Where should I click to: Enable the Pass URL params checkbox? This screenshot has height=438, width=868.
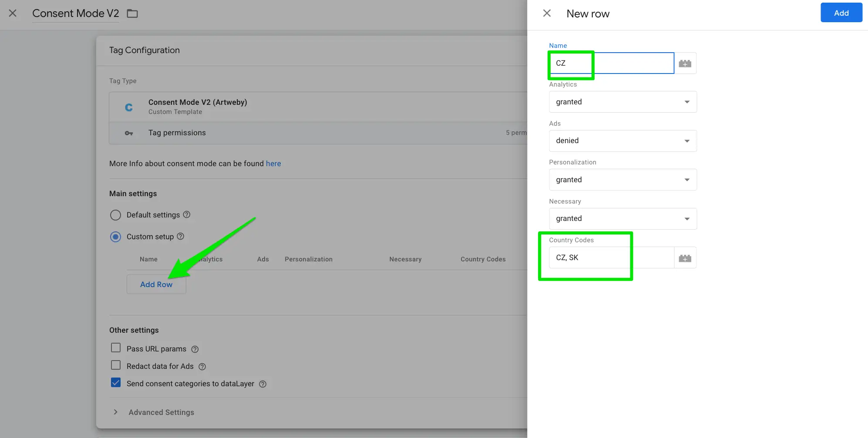pos(116,348)
